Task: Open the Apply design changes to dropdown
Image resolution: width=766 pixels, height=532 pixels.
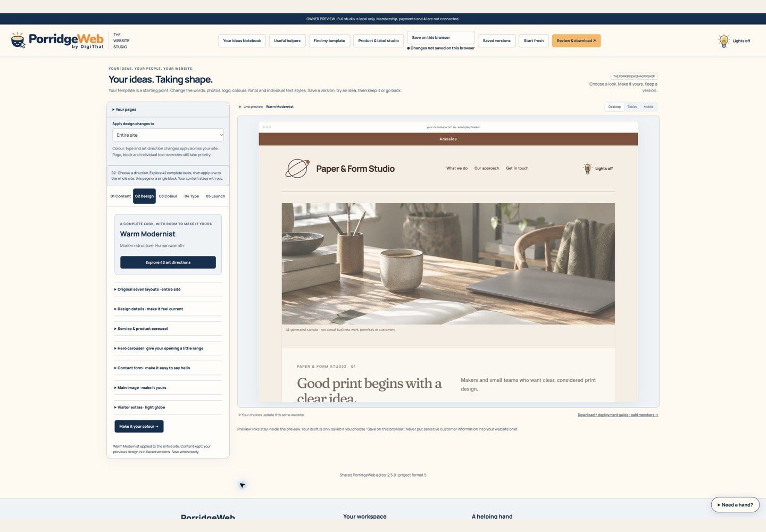Action: pyautogui.click(x=168, y=135)
